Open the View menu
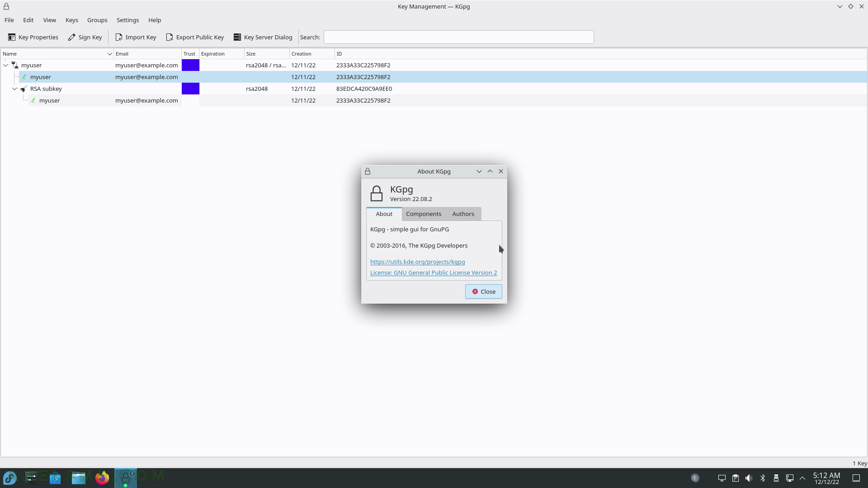 click(49, 20)
